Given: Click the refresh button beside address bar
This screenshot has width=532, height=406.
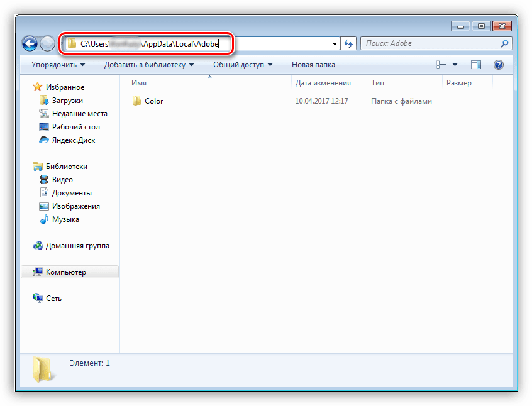Looking at the screenshot, I should [348, 43].
